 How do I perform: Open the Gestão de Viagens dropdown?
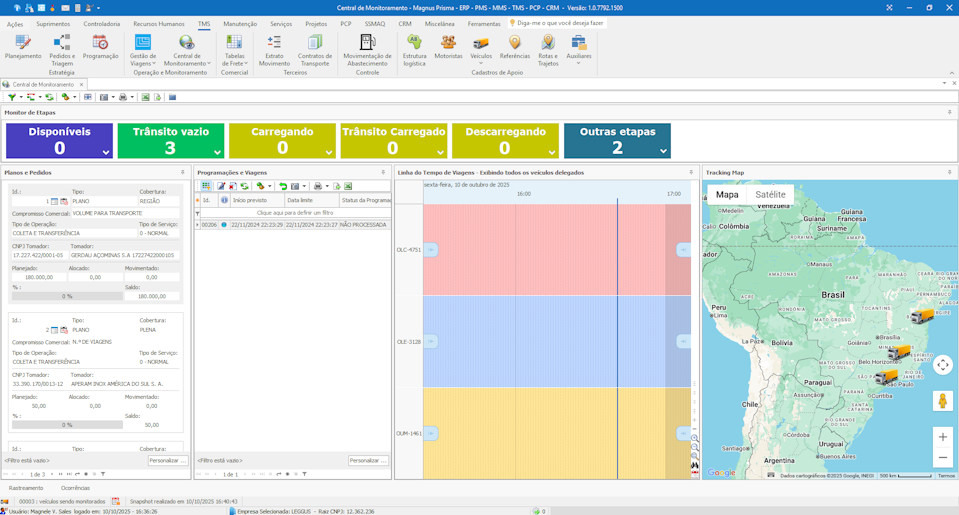143,63
